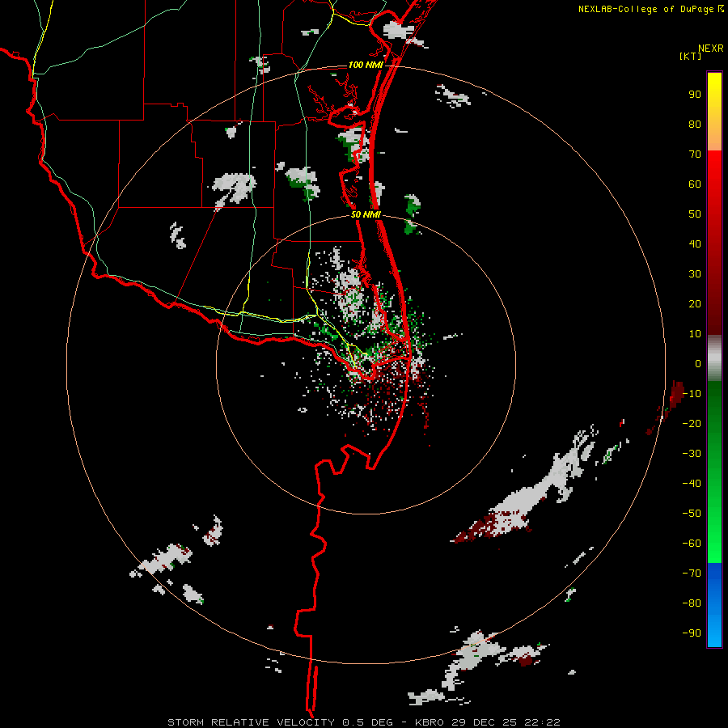Click the -10 value on the velocity scale
This screenshot has width=728, height=728.
click(692, 394)
